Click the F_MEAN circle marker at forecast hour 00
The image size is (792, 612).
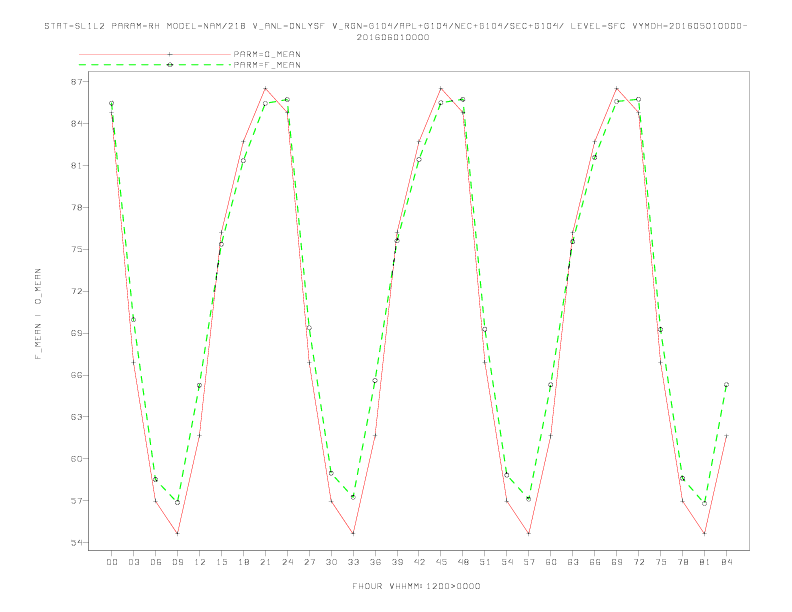tap(112, 103)
